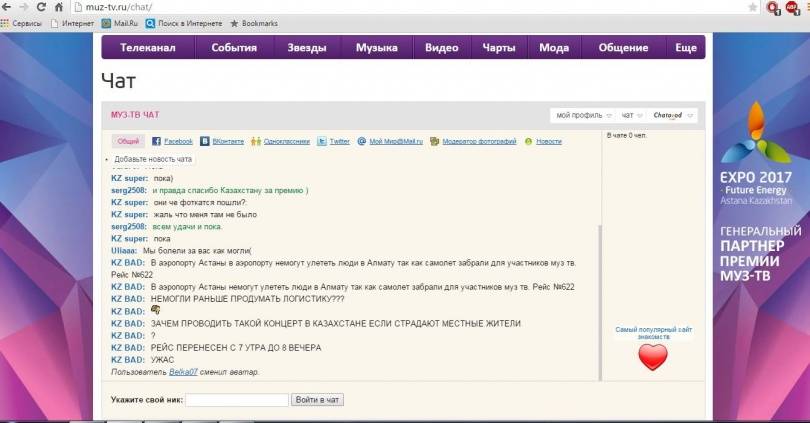Open the Chatovod dropdown menu
The width and height of the screenshot is (810, 423).
coord(671,115)
